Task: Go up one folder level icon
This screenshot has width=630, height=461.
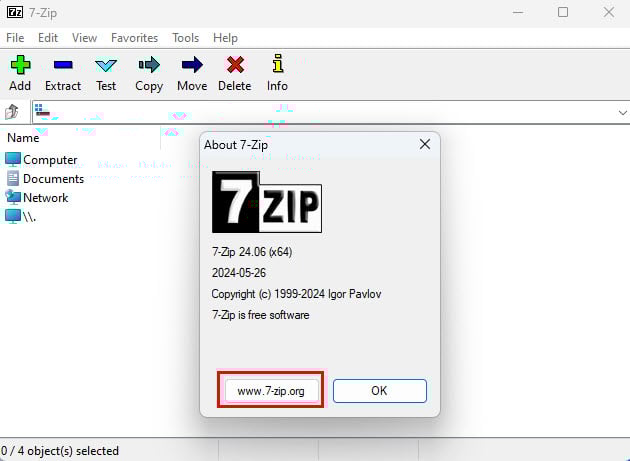Action: point(12,112)
